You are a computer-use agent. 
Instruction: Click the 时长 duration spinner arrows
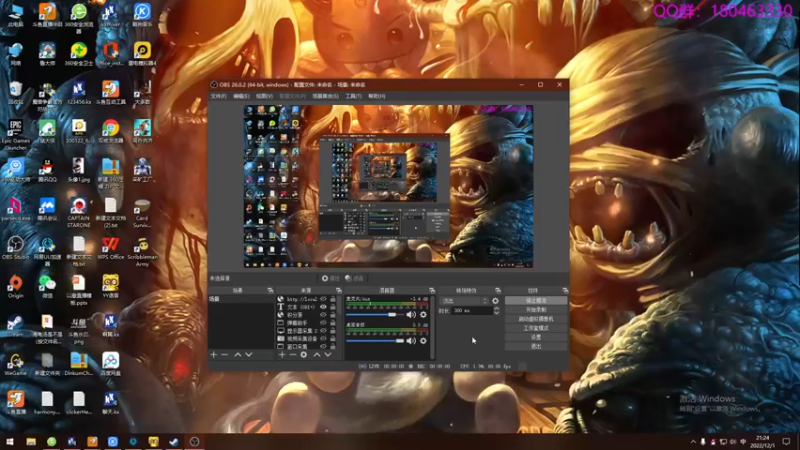point(496,311)
